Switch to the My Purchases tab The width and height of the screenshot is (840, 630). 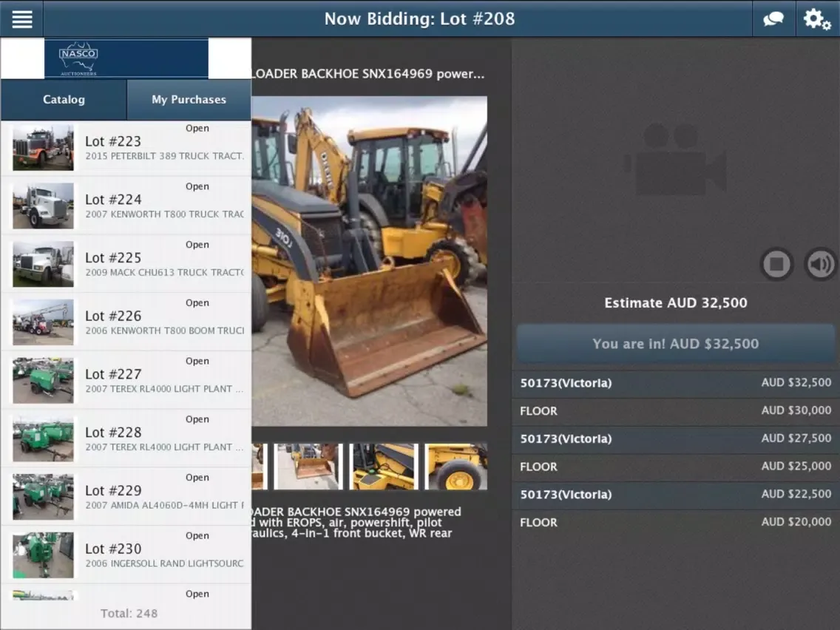coord(189,100)
